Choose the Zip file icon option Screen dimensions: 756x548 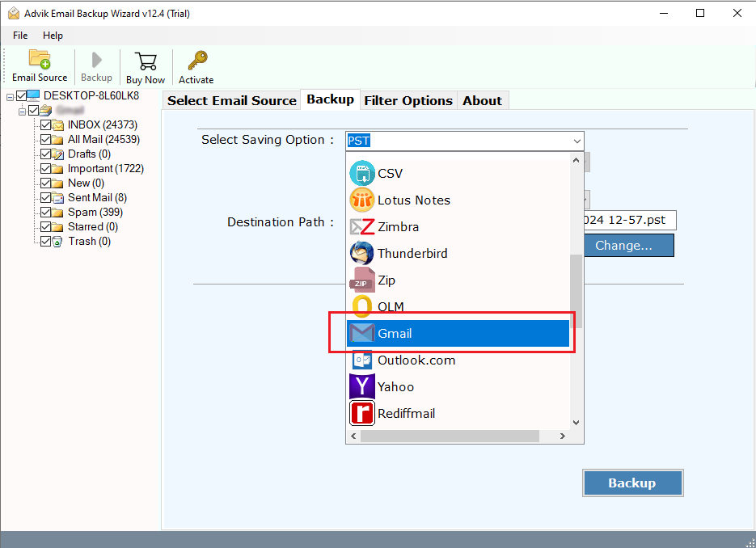(x=361, y=280)
